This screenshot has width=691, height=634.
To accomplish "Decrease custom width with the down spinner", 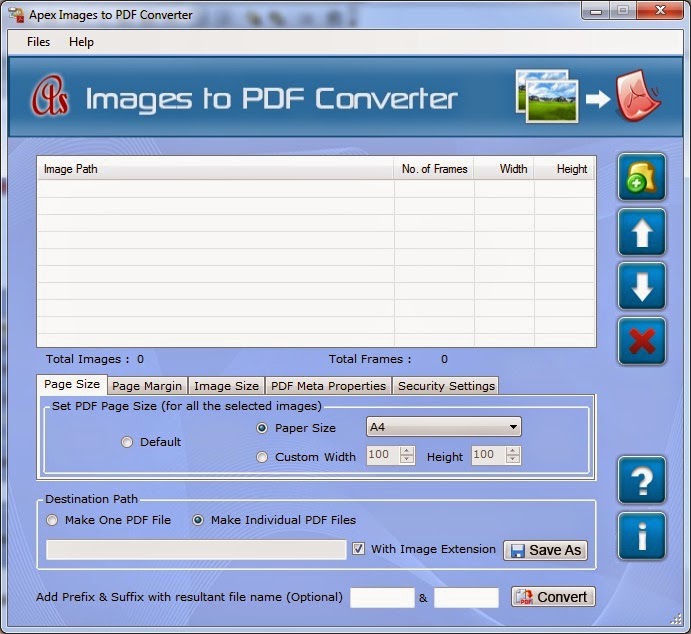I will 407,460.
